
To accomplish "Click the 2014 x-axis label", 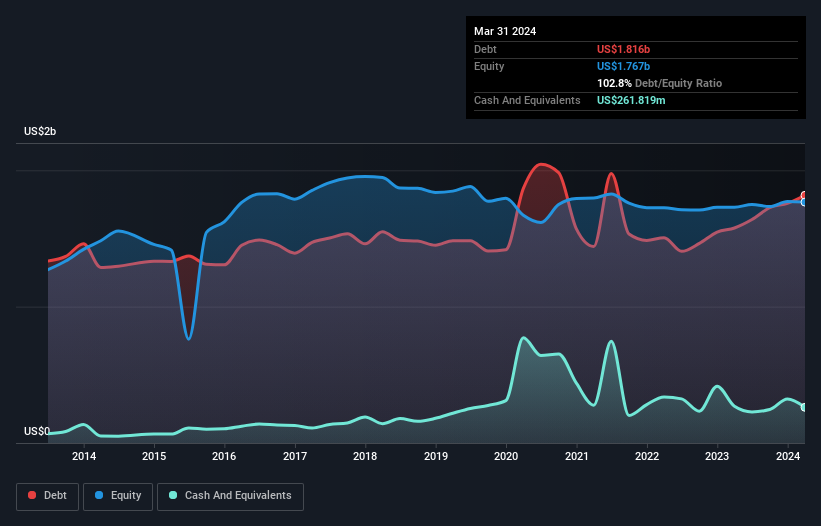I will (x=84, y=456).
